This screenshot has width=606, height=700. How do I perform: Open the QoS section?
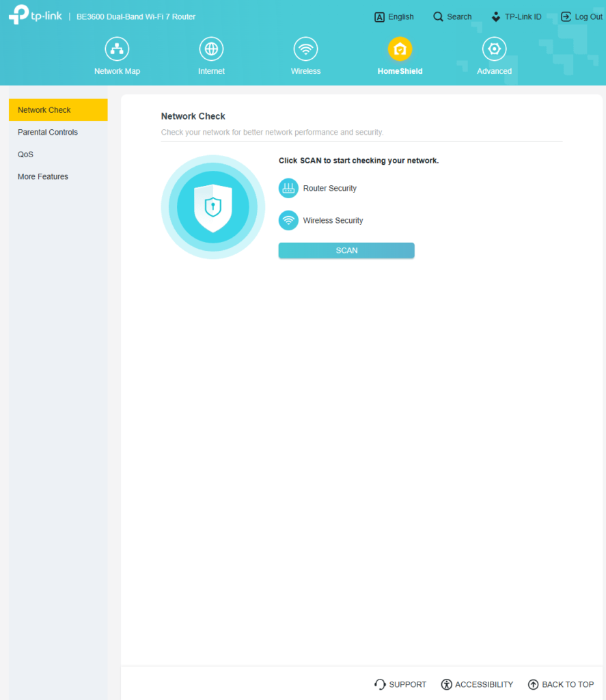(25, 154)
